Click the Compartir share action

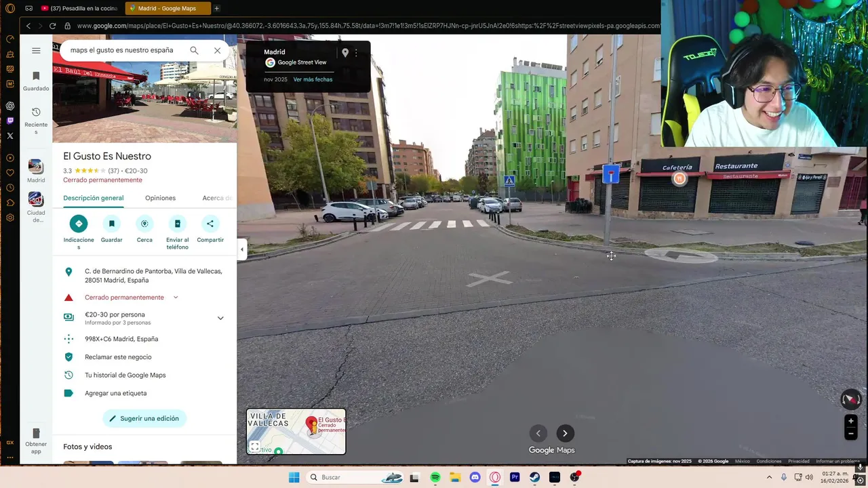tap(210, 230)
